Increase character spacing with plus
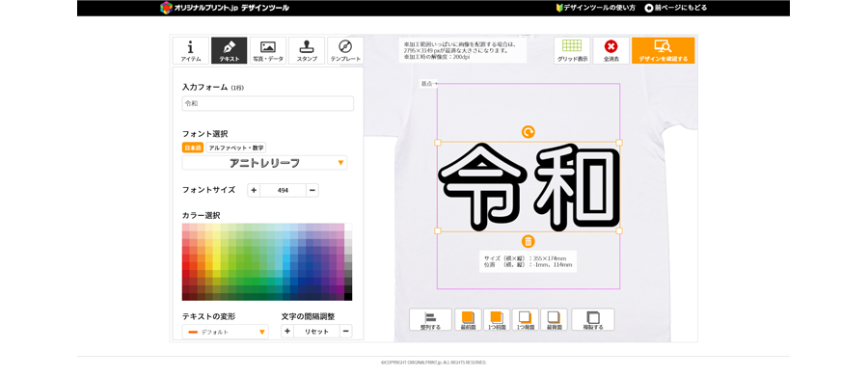Viewport: 868px width, 377px height. 287,332
